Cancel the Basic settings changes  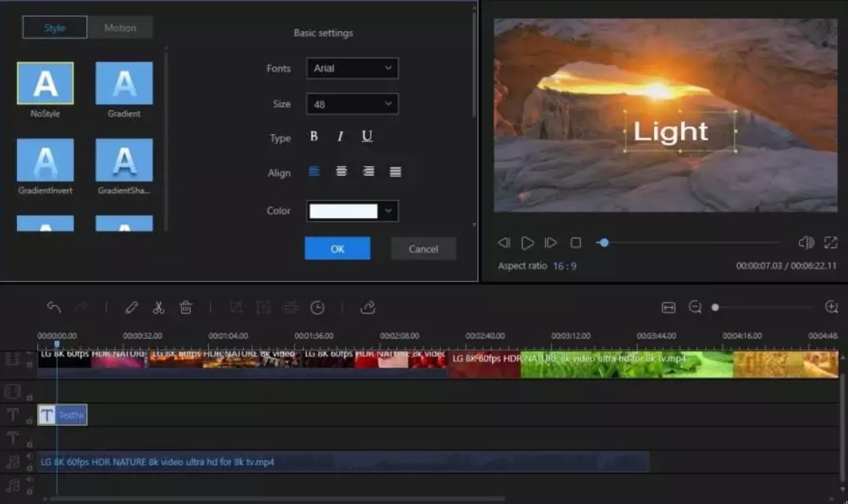pyautogui.click(x=423, y=248)
